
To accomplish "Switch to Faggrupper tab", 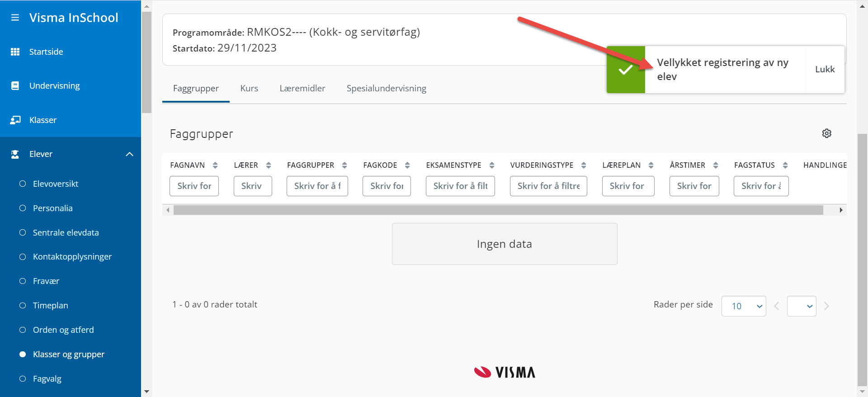I will pos(196,89).
